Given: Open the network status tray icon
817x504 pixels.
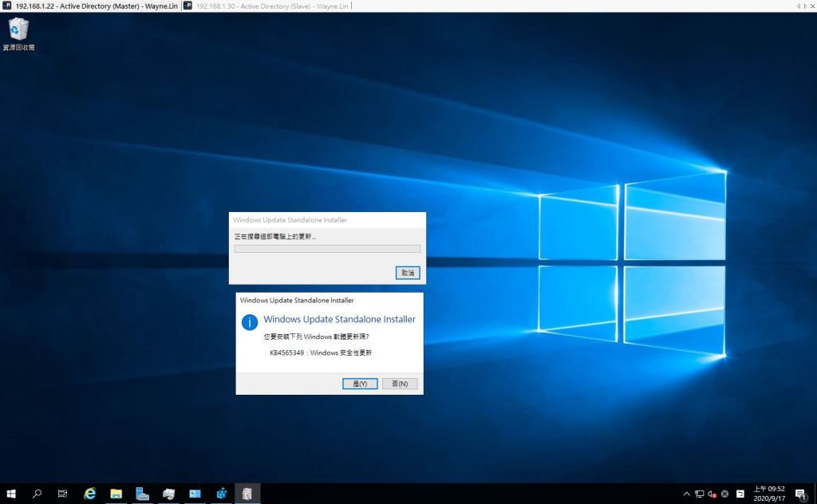Looking at the screenshot, I should point(699,494).
